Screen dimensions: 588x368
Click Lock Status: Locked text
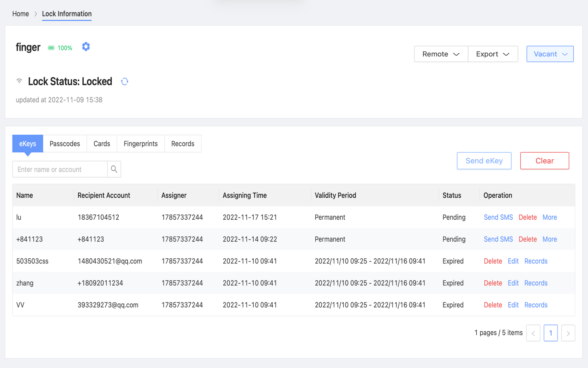tap(70, 81)
